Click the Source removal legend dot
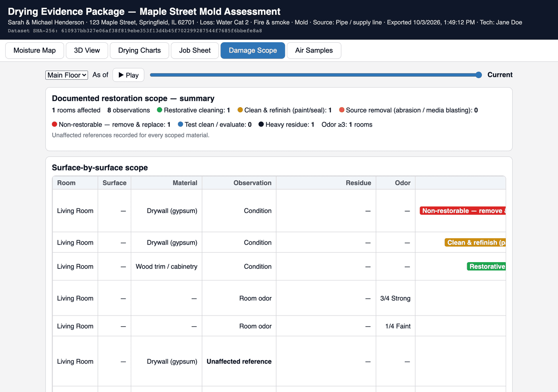Image resolution: width=558 pixels, height=392 pixels. coord(342,110)
